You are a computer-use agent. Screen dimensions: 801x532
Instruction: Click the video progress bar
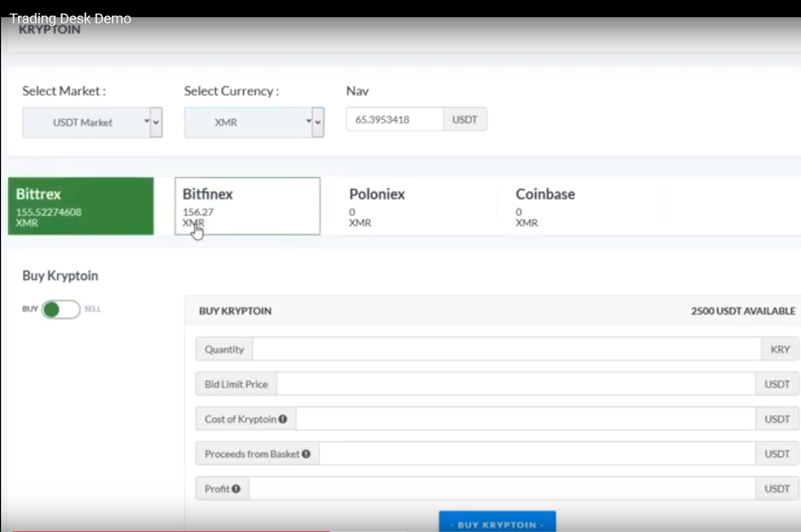click(400, 531)
